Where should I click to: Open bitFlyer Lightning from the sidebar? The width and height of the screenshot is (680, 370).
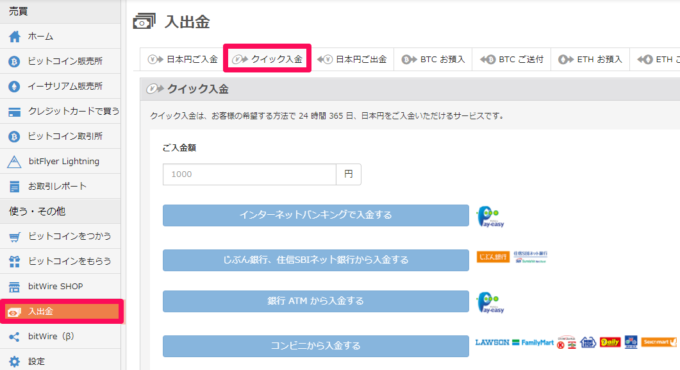pyautogui.click(x=60, y=161)
